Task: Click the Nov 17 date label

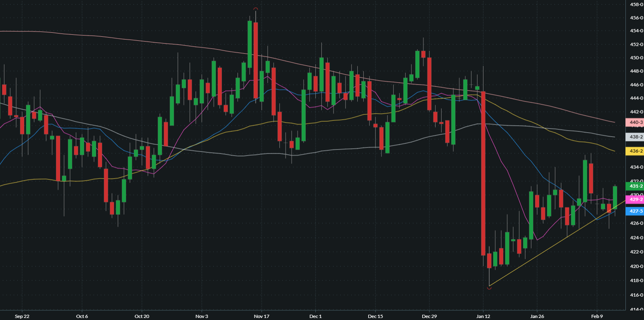Action: (x=262, y=316)
